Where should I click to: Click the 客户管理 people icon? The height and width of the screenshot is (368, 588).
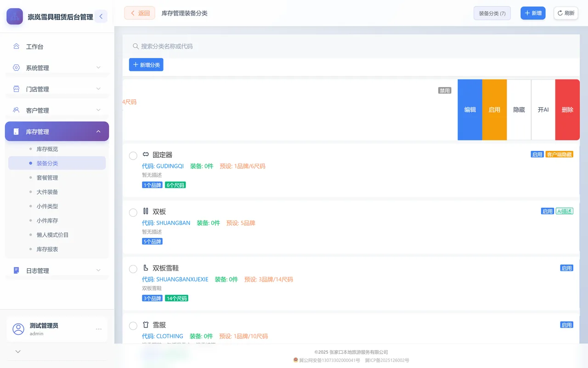[x=17, y=110]
